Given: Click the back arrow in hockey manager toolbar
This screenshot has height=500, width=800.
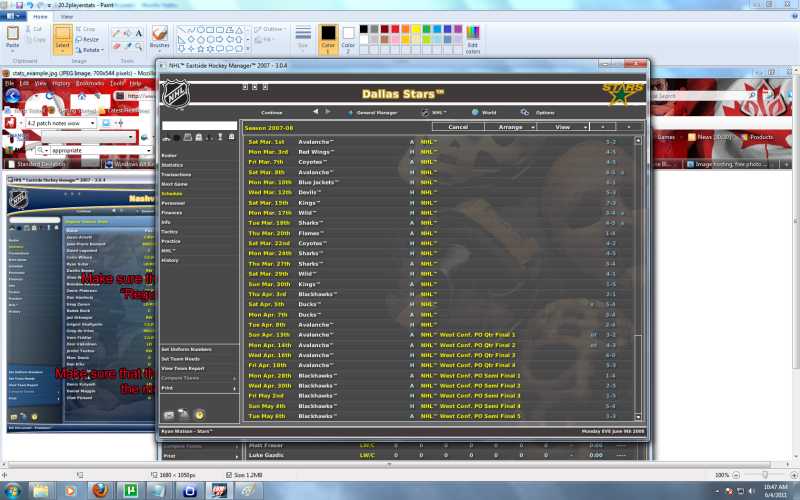Looking at the screenshot, I should pos(315,112).
